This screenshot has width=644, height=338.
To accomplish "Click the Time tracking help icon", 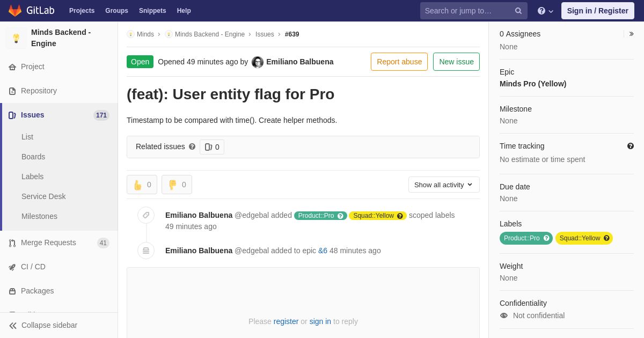I will (631, 146).
